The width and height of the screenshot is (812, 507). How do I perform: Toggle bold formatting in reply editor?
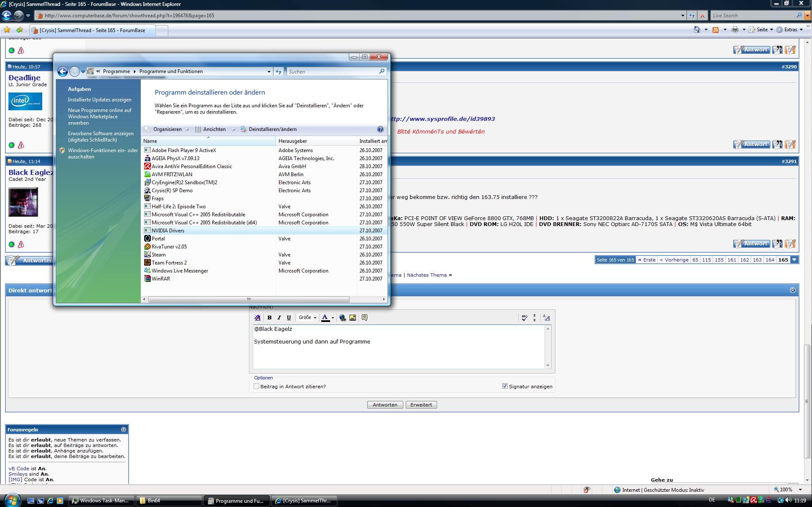click(x=269, y=318)
